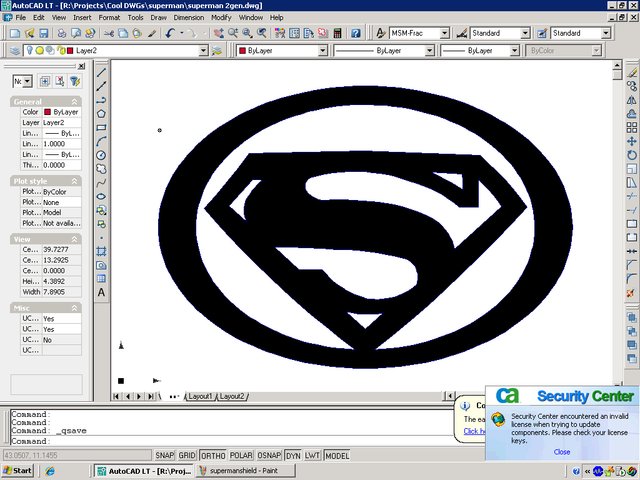Switch to supermanshield - Paint taskbar button
This screenshot has width=640, height=480.
pyautogui.click(x=245, y=471)
